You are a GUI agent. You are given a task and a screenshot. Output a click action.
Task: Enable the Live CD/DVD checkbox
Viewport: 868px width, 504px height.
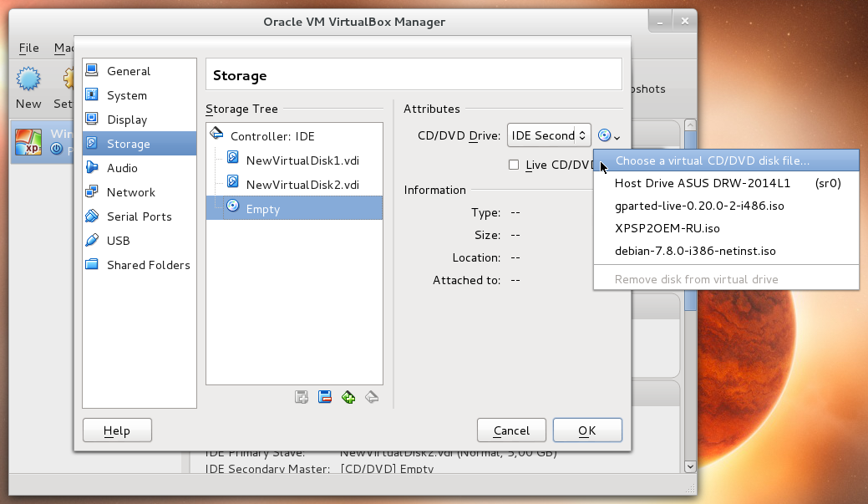(514, 165)
